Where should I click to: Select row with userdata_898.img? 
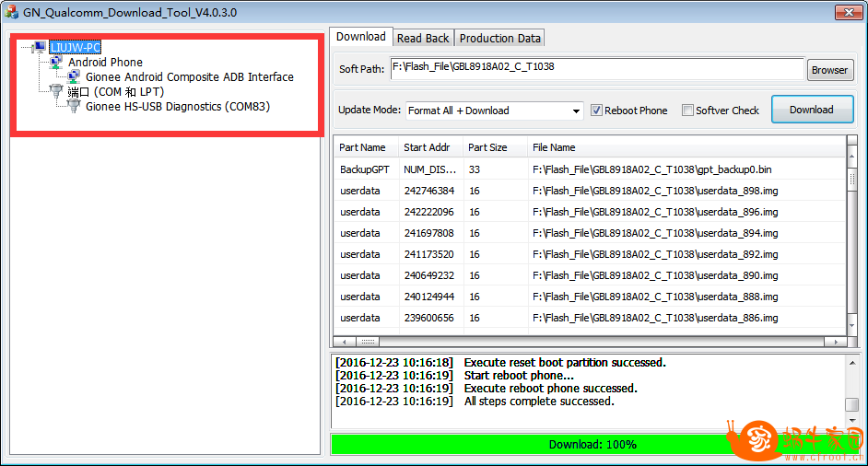tap(590, 191)
